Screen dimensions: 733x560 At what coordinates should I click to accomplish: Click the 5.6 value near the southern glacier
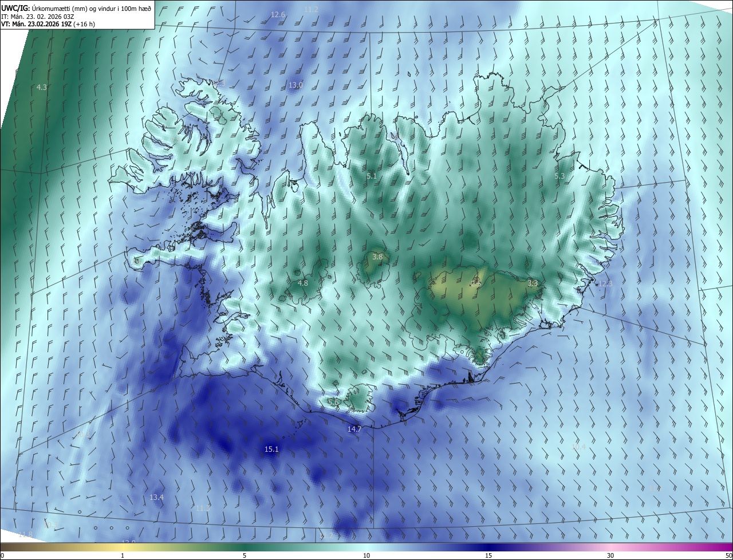(334, 402)
